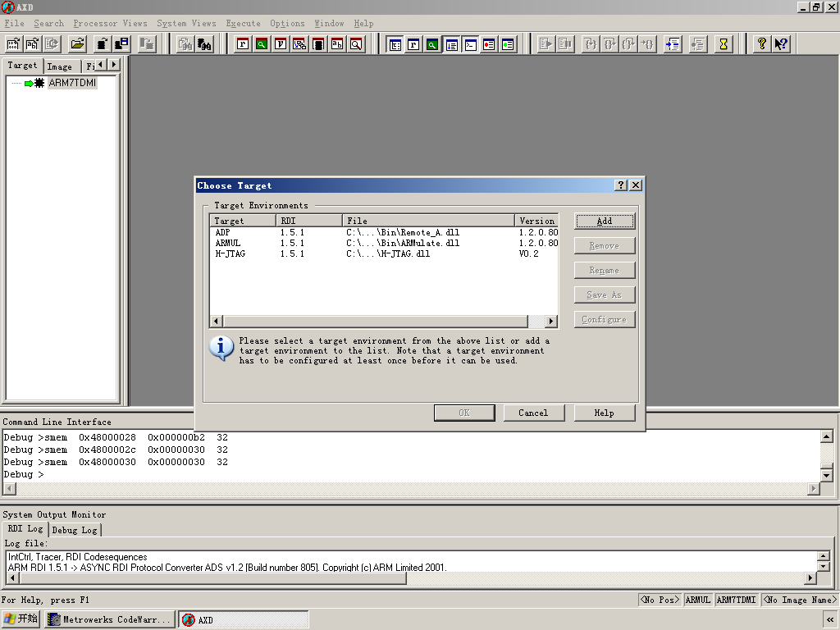This screenshot has width=840, height=630.
Task: Open Processor Registers view (red-header r icon)
Action: point(243,44)
